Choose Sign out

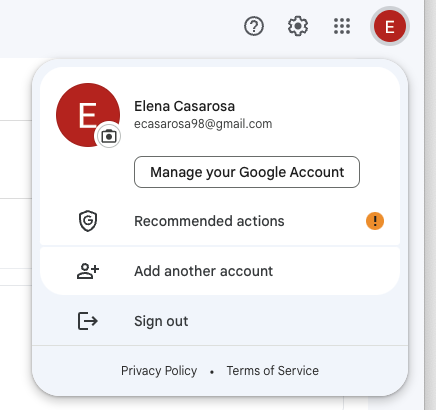click(220, 321)
